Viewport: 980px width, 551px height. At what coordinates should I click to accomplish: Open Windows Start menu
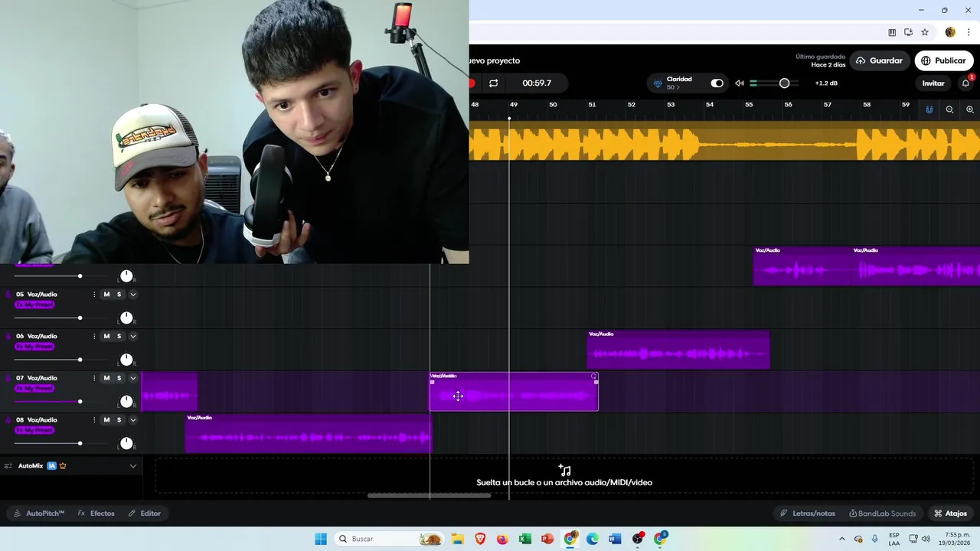pos(321,539)
